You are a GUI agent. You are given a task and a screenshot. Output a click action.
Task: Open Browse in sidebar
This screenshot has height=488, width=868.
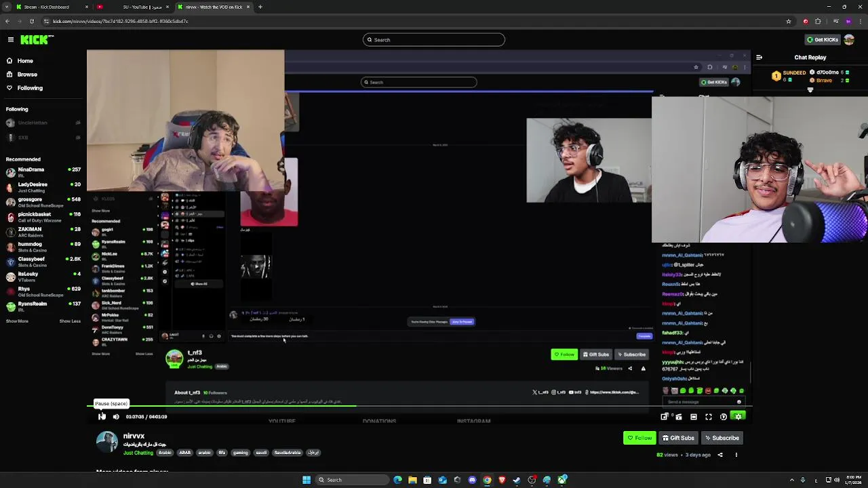27,75
